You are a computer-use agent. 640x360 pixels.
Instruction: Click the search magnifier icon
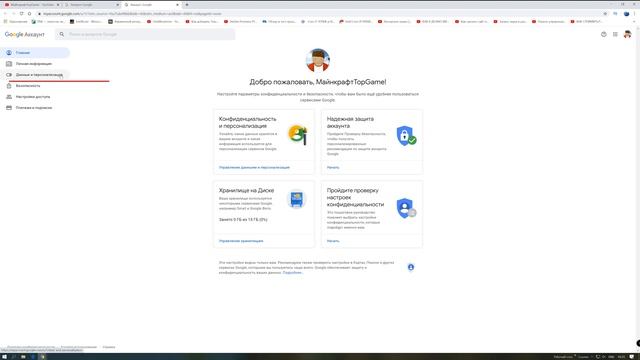[x=62, y=34]
